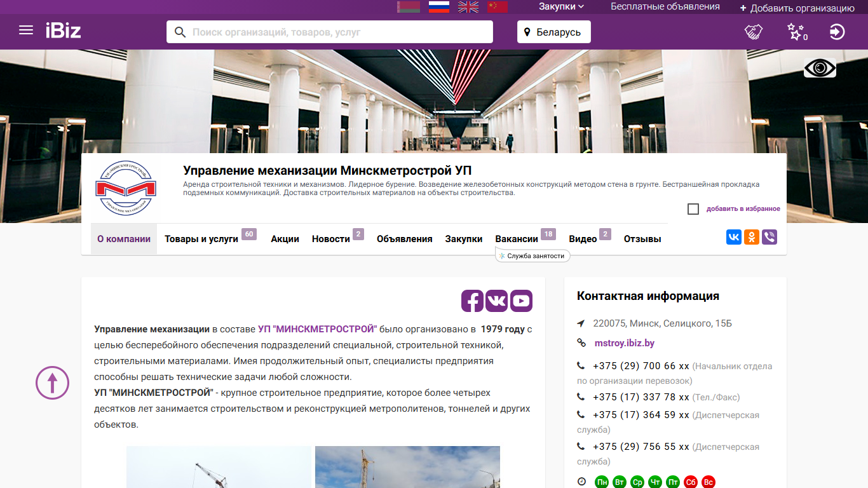This screenshot has height=488, width=868.
Task: Switch to Belarusian language flag
Action: (409, 7)
